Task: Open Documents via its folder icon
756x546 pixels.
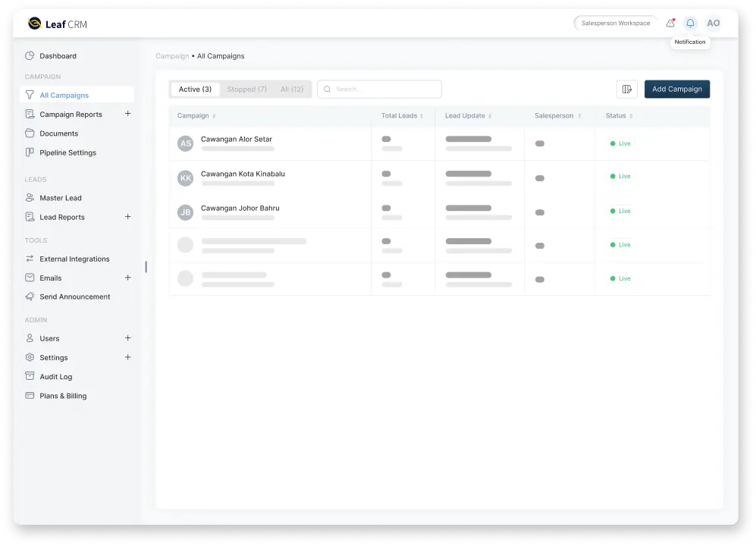Action: point(29,133)
